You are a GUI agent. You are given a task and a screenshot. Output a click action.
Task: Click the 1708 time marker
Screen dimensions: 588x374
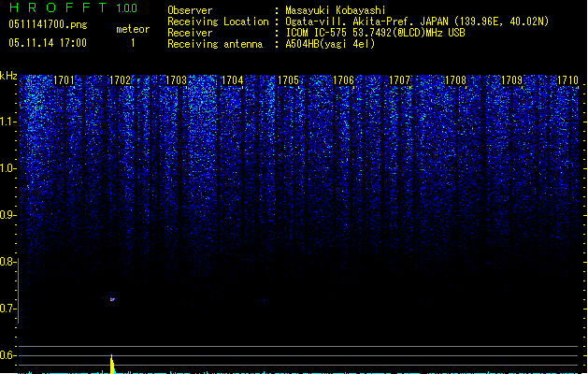[455, 80]
